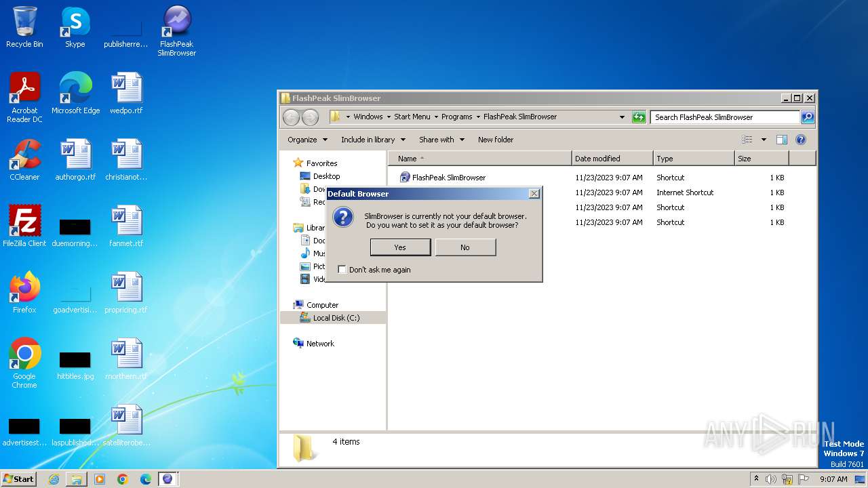Toggle the preview pane button
The image size is (868, 488).
[x=782, y=140]
